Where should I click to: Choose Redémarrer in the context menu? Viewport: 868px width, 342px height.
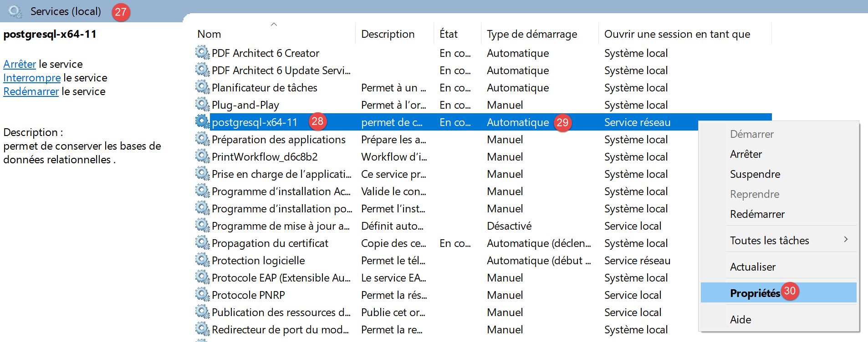(757, 214)
